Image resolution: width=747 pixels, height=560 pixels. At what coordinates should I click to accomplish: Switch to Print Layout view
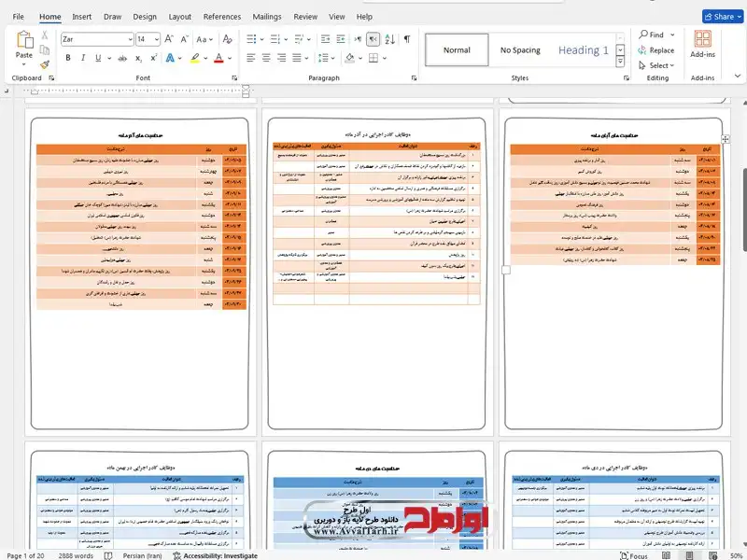coord(689,555)
